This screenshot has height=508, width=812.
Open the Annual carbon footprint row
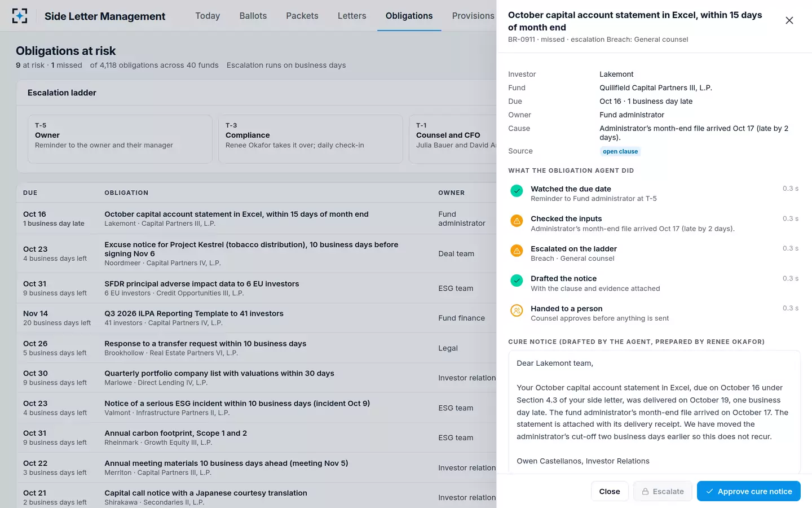coord(257,437)
